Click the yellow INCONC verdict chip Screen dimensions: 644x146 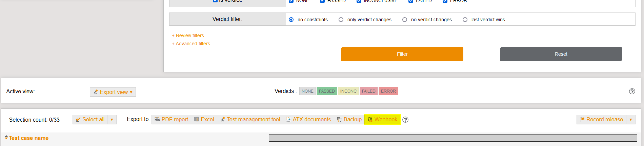click(x=348, y=91)
